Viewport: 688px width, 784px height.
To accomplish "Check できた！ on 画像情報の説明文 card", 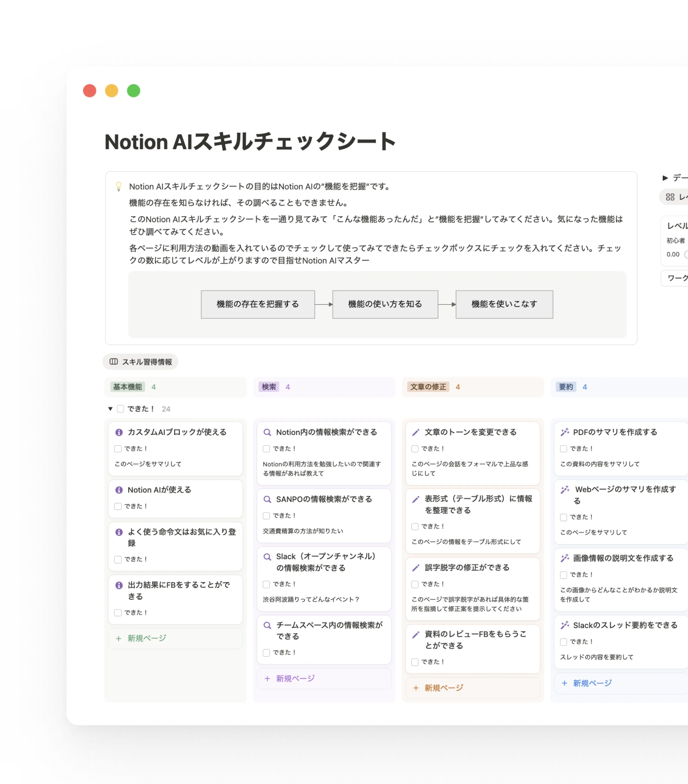I will pos(563,575).
